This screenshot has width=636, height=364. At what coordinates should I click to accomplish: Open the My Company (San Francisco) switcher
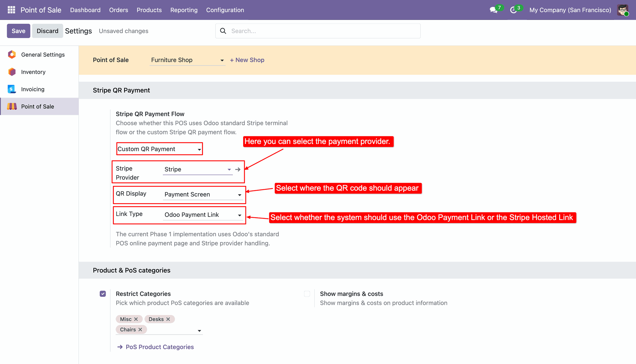[x=570, y=10]
